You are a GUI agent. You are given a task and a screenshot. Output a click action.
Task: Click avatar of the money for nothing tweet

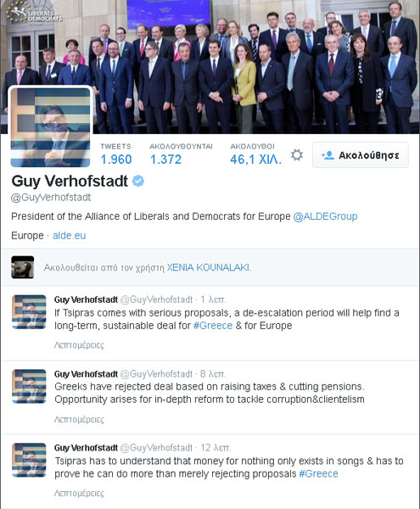tap(29, 460)
